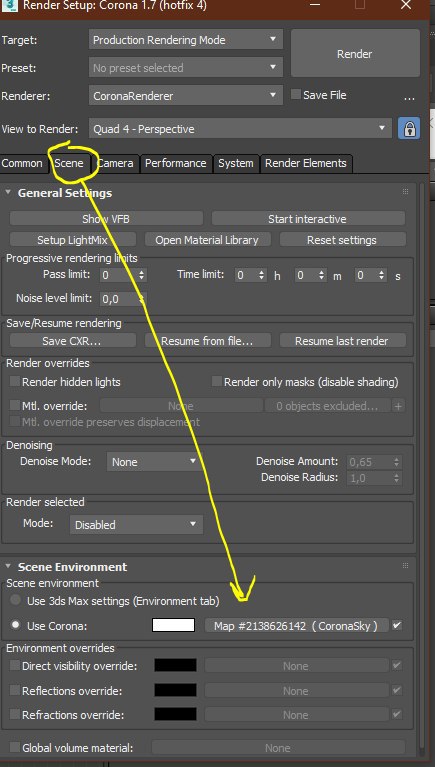Toggle Reflections override checkbox
This screenshot has width=435, height=767.
(x=15, y=690)
